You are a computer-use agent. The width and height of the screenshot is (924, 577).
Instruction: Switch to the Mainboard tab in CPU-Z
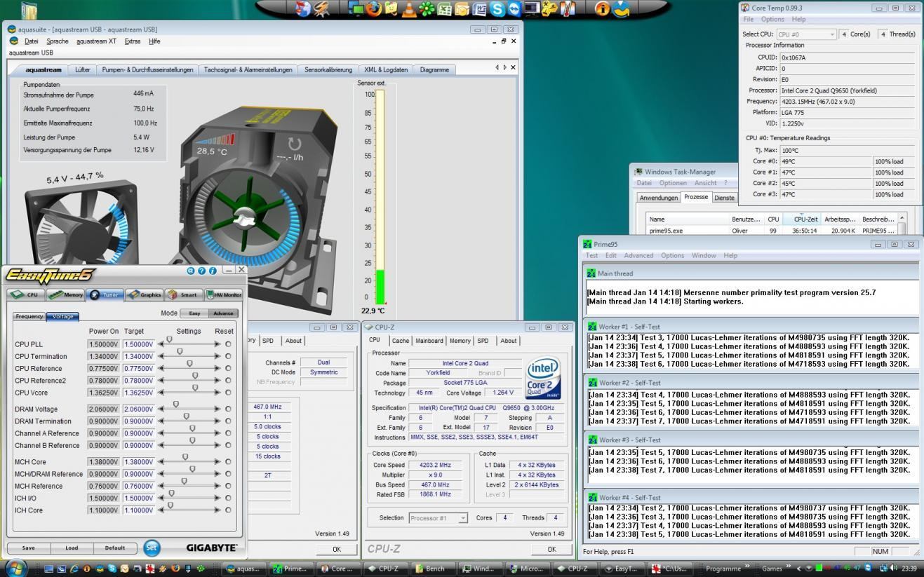[429, 341]
